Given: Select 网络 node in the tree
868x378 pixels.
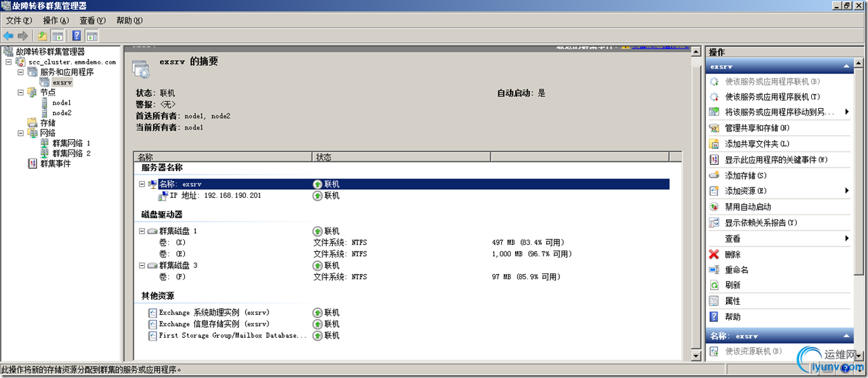Looking at the screenshot, I should 48,133.
